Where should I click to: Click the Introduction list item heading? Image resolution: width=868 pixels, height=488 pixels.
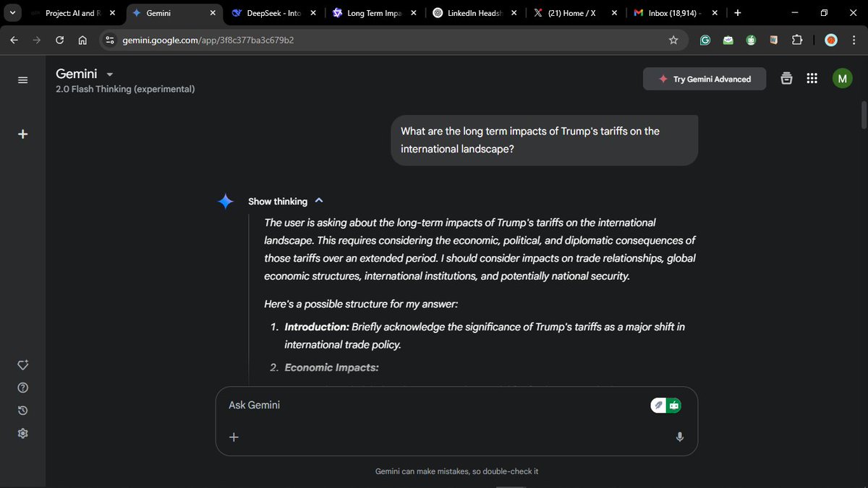point(317,327)
